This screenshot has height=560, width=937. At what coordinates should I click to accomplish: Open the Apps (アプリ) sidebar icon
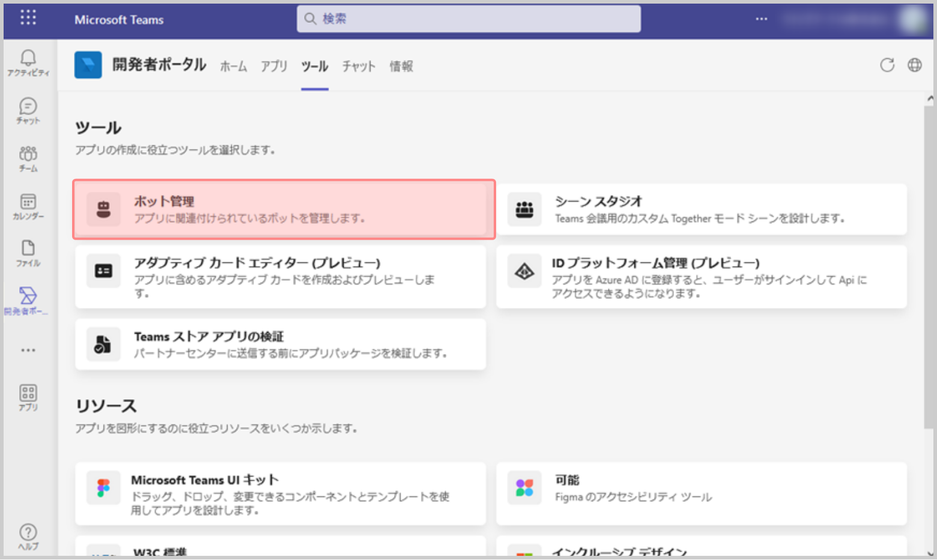[28, 397]
